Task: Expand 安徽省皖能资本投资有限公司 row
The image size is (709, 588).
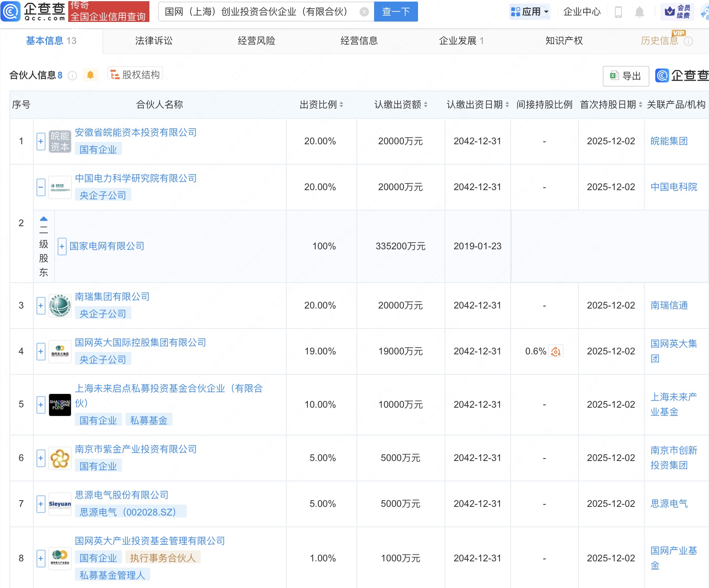Action: pyautogui.click(x=41, y=141)
